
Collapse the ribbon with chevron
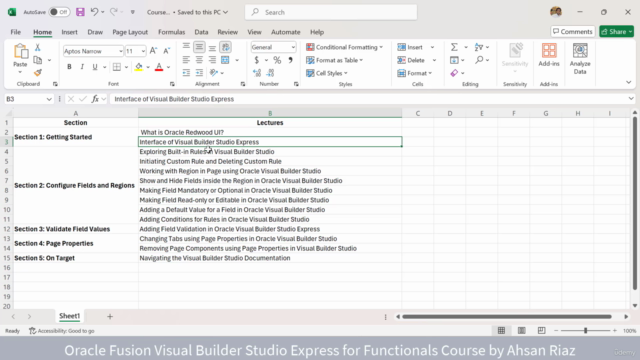(x=629, y=82)
